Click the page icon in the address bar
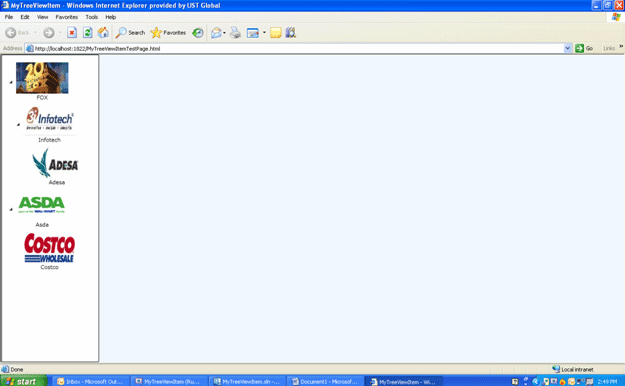 (x=29, y=48)
